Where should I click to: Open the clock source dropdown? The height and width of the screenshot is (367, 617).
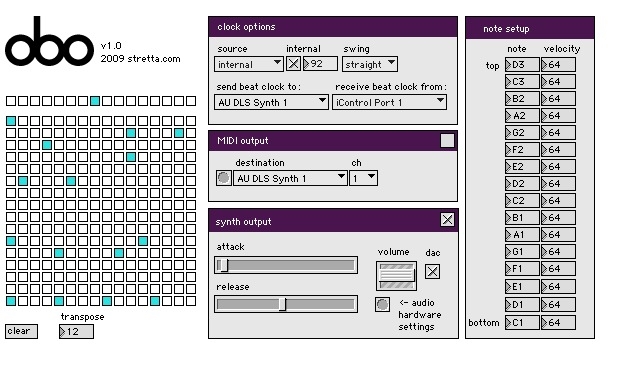click(249, 64)
